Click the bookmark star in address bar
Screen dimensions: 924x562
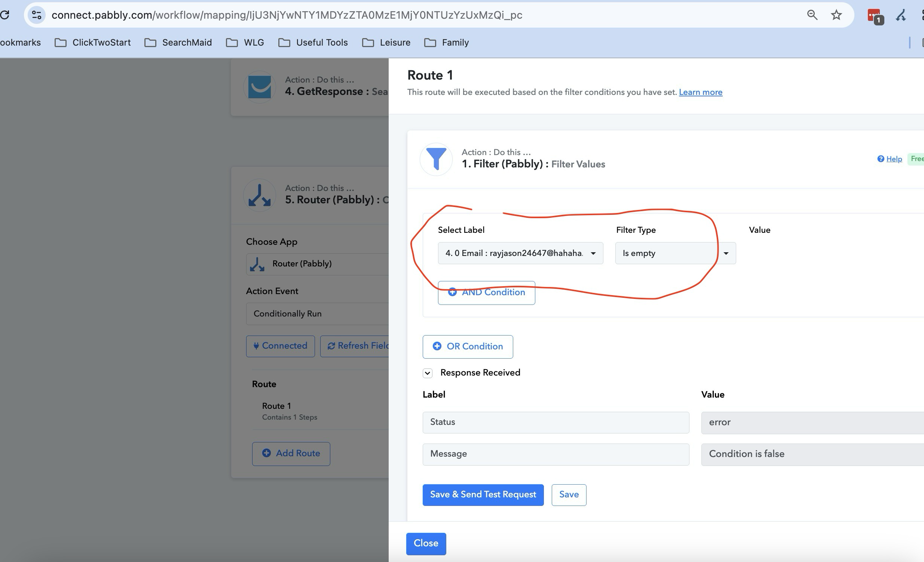[x=836, y=15]
